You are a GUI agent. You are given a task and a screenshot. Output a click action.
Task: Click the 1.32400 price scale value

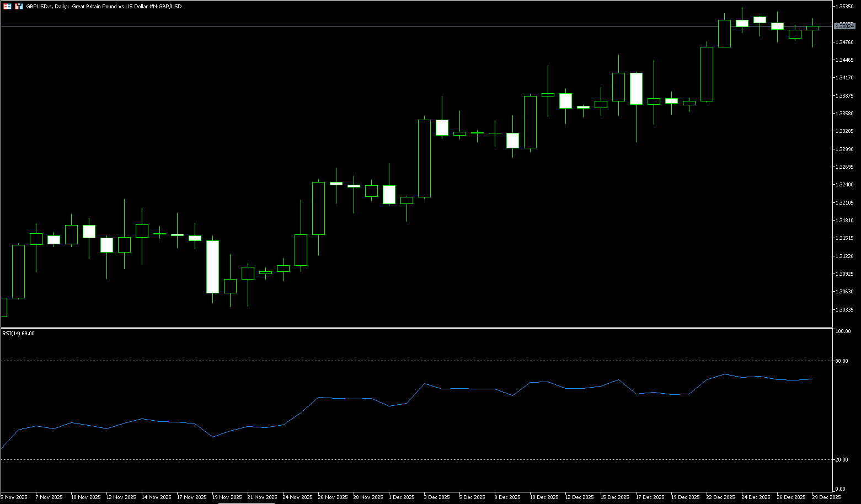pos(844,185)
